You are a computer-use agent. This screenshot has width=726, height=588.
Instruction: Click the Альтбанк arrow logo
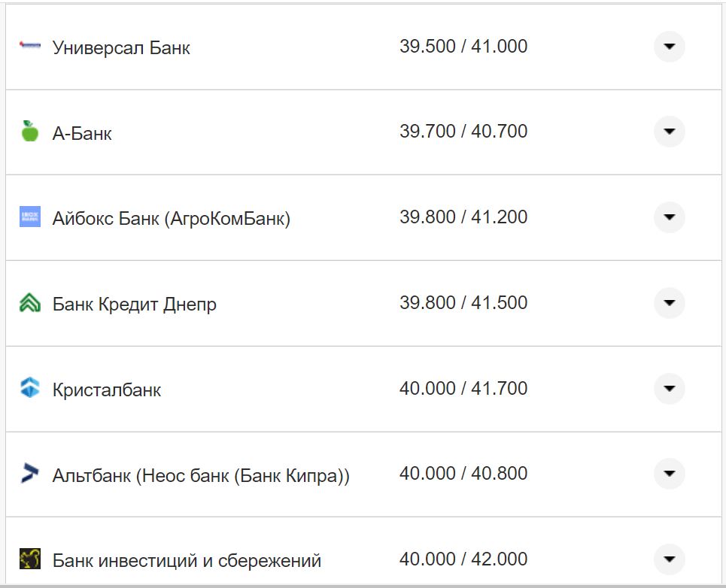click(x=28, y=473)
